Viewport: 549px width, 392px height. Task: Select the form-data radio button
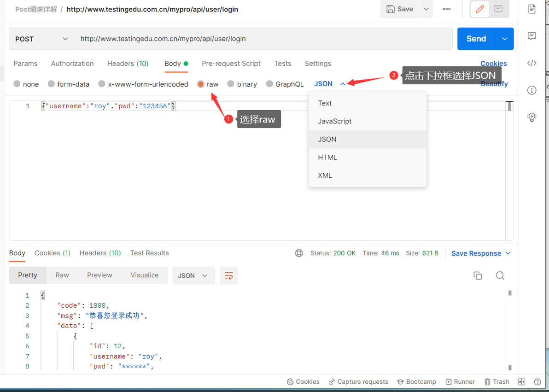(x=52, y=84)
